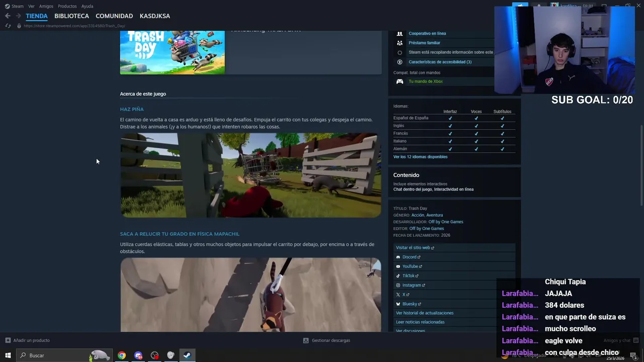Click the Acerca de este juego heading
This screenshot has width=644, height=362.
pyautogui.click(x=143, y=94)
